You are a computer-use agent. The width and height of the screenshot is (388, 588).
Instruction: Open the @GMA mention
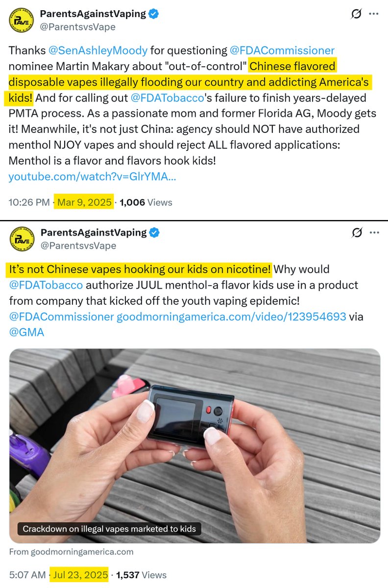26,332
